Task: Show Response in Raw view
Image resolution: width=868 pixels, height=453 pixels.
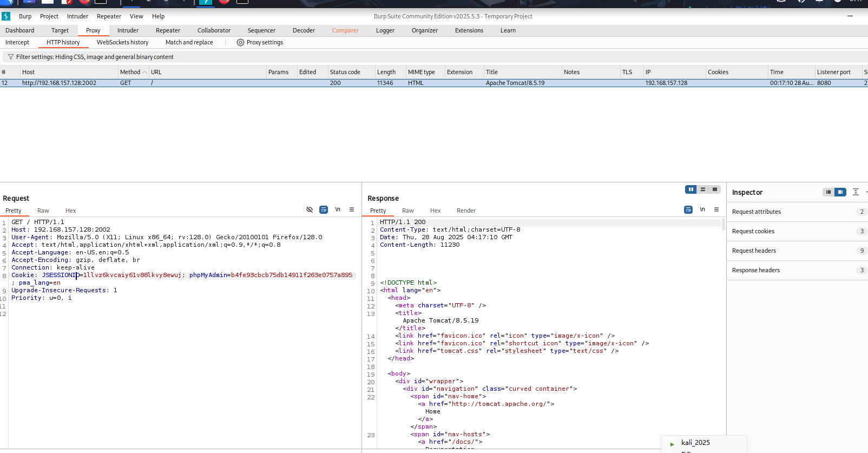Action: click(408, 211)
